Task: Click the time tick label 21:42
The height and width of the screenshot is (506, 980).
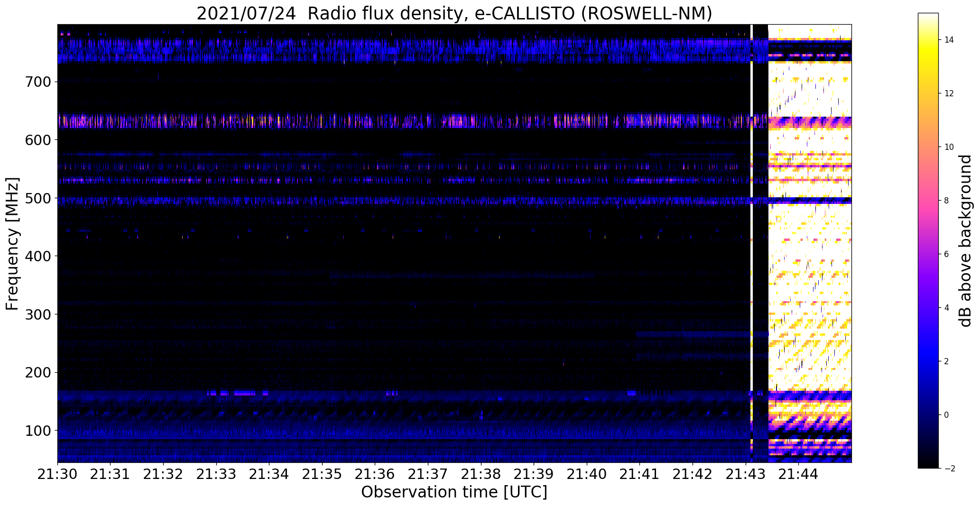Action: tap(693, 473)
